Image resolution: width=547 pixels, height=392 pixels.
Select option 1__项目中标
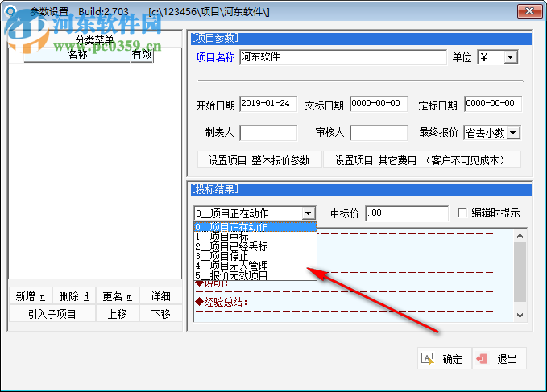tap(255, 237)
